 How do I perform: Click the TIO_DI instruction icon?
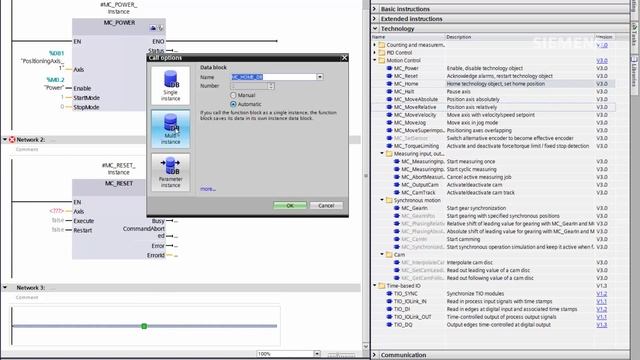pyautogui.click(x=389, y=309)
